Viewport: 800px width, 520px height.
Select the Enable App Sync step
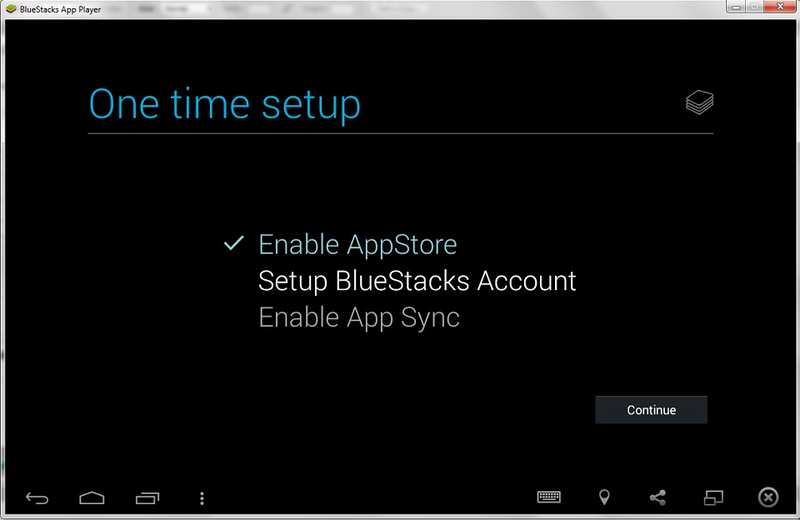[x=359, y=318]
